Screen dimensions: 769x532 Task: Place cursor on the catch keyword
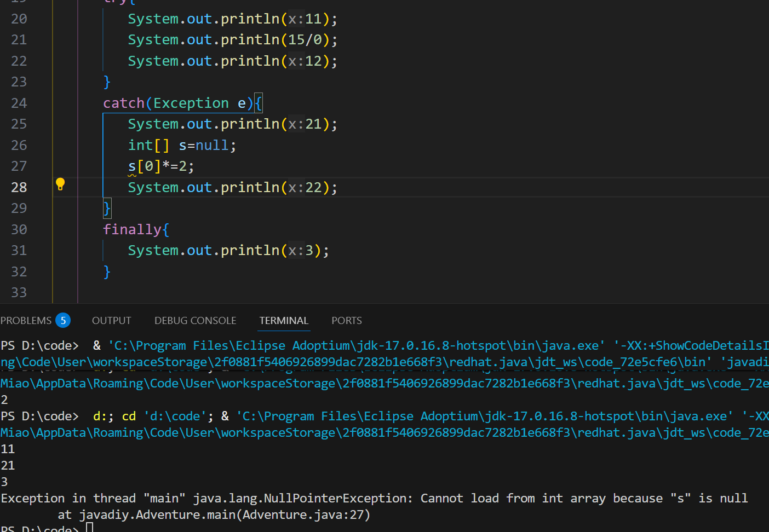point(123,103)
